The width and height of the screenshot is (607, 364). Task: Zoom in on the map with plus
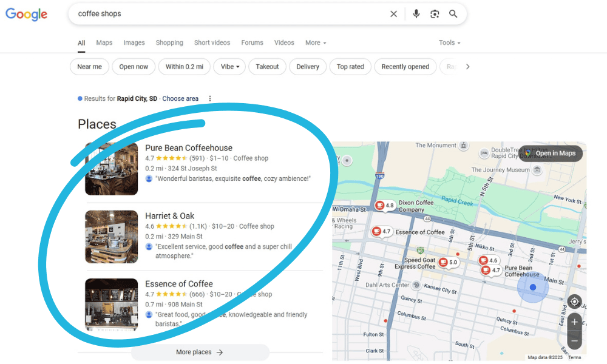point(574,322)
